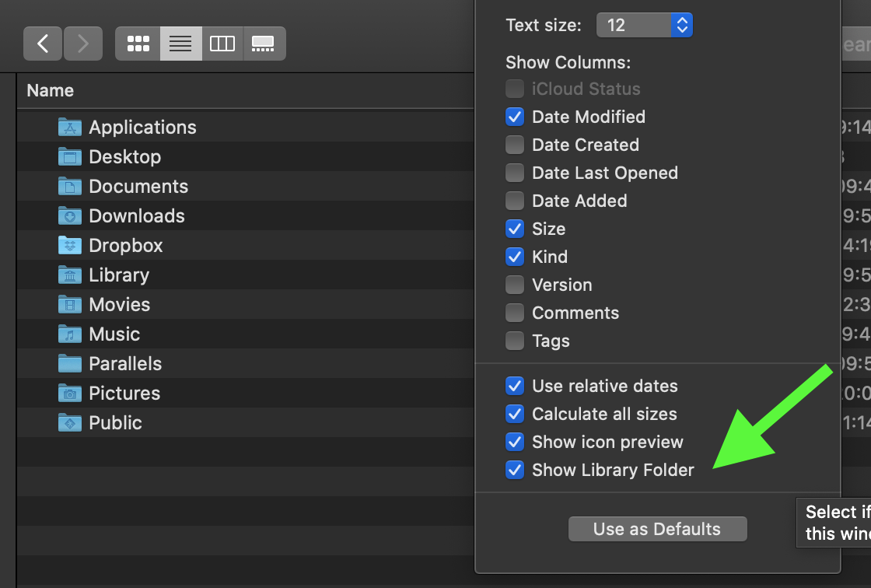Uncheck Show Library Folder option
Image resolution: width=871 pixels, height=588 pixels.
[x=515, y=470]
